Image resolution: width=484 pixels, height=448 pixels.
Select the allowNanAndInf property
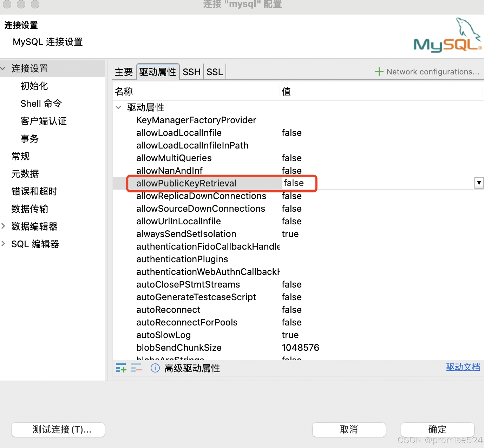coord(169,171)
